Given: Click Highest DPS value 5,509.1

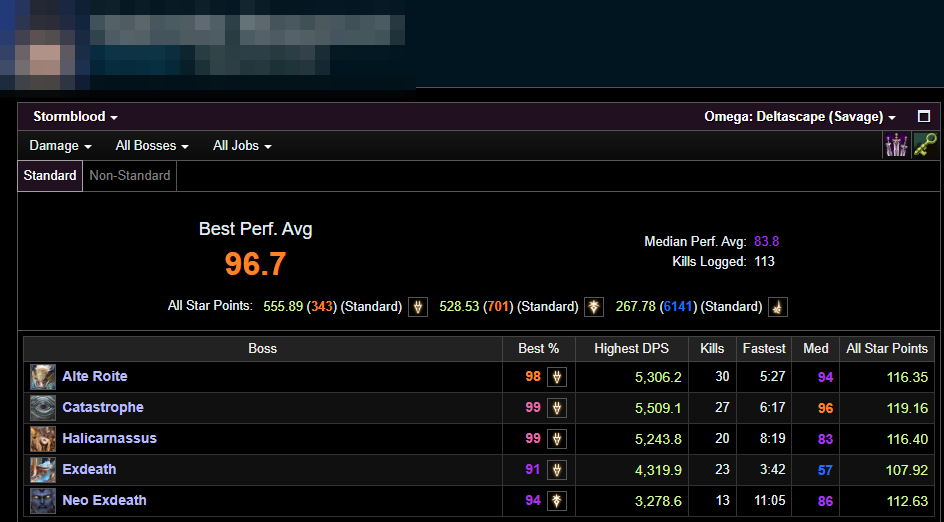Looking at the screenshot, I should pyautogui.click(x=658, y=408).
